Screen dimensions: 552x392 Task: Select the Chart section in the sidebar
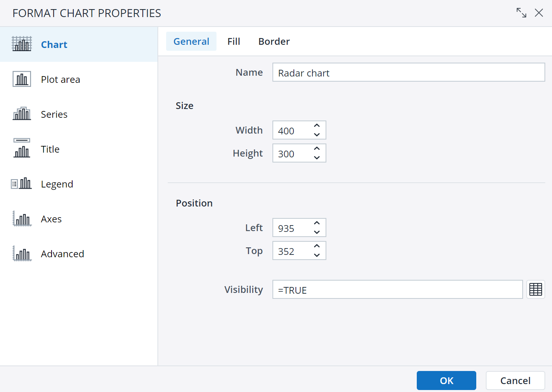coord(54,44)
